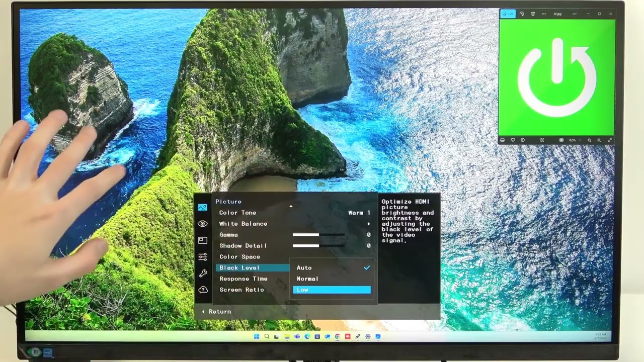The height and width of the screenshot is (362, 644).
Task: Open the Settings gear on the taskbar
Action: (368, 336)
